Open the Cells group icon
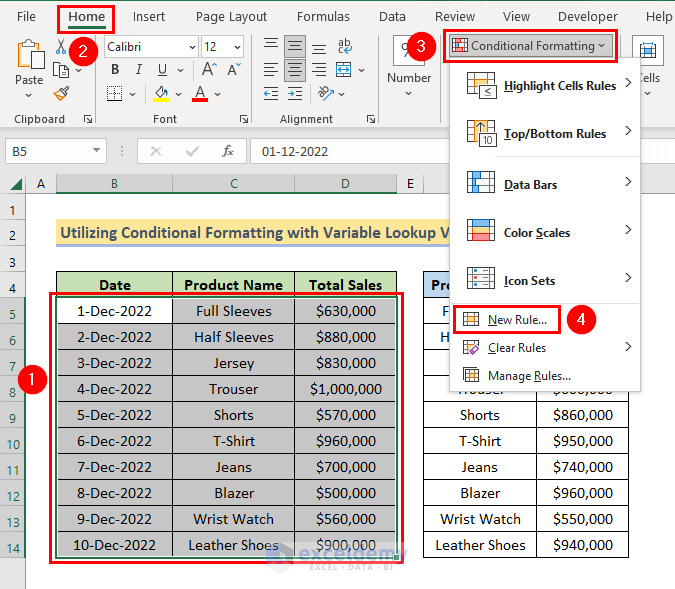 coord(647,50)
